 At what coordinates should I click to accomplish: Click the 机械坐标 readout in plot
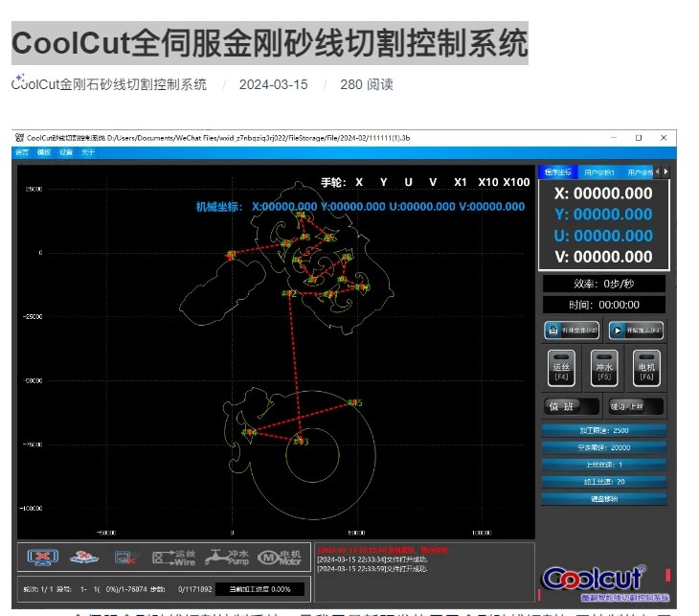(x=360, y=207)
